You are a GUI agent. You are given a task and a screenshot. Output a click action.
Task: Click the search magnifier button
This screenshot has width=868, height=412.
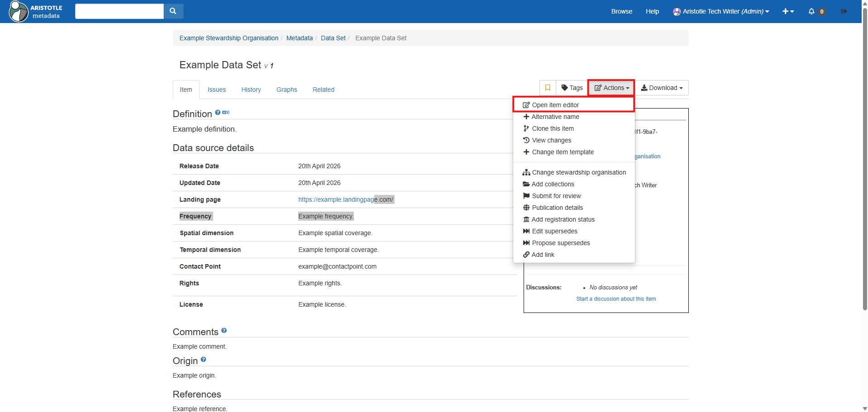tap(173, 11)
